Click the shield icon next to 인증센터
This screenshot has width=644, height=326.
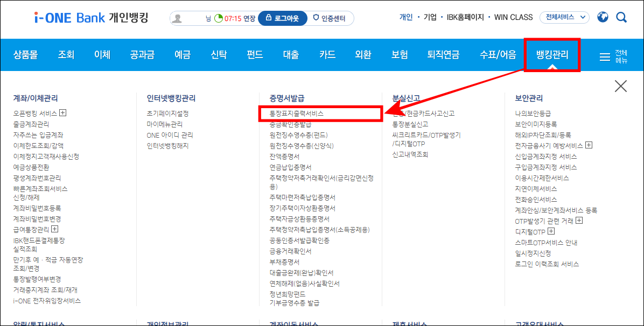point(317,17)
